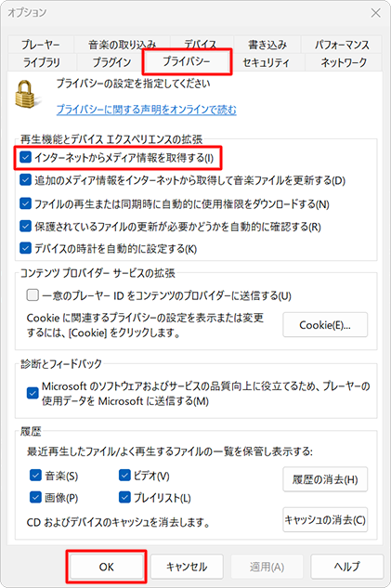Image resolution: width=391 pixels, height=588 pixels.
Task: Click the オプション window title text
Action: (x=27, y=13)
